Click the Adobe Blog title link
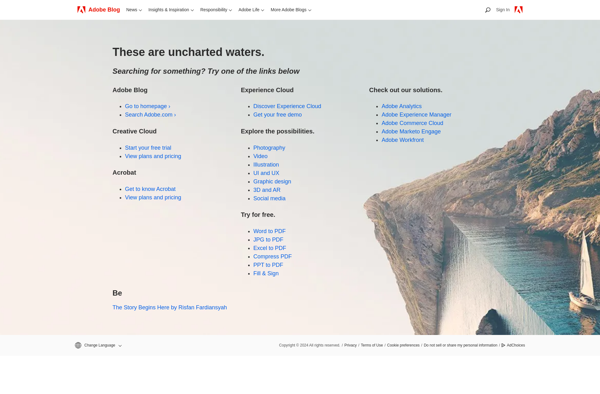 [104, 10]
